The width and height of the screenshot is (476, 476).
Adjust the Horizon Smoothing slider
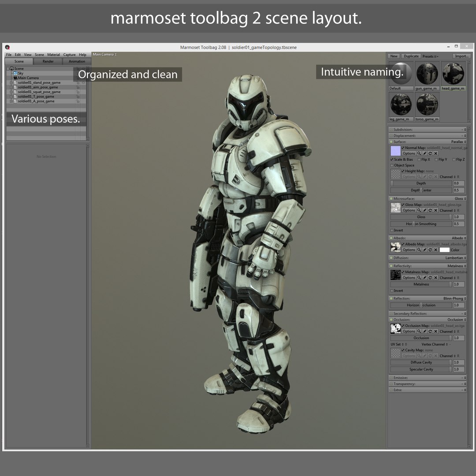click(421, 224)
